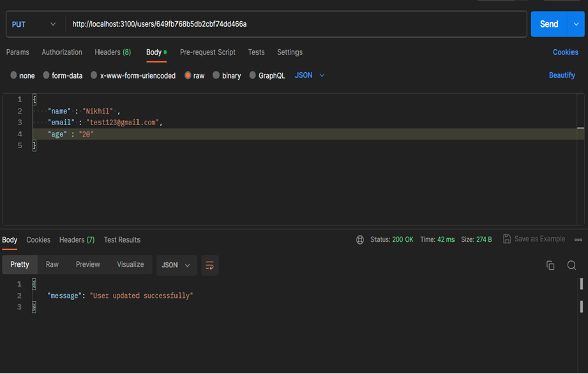Pick the binary body radio option

point(216,75)
